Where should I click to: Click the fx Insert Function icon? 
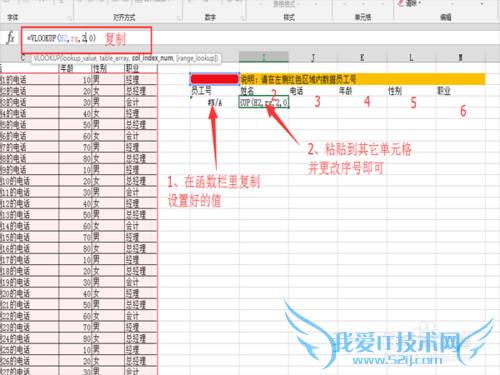(x=10, y=37)
